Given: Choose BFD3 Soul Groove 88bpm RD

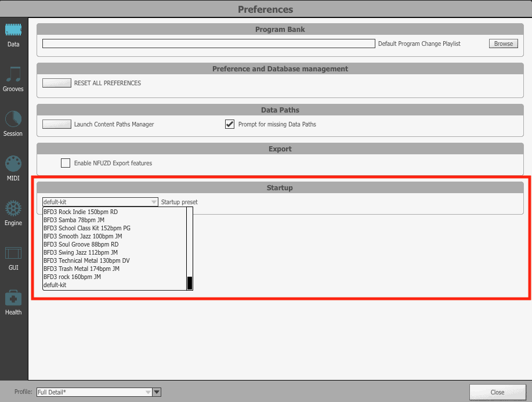Looking at the screenshot, I should click(115, 244).
